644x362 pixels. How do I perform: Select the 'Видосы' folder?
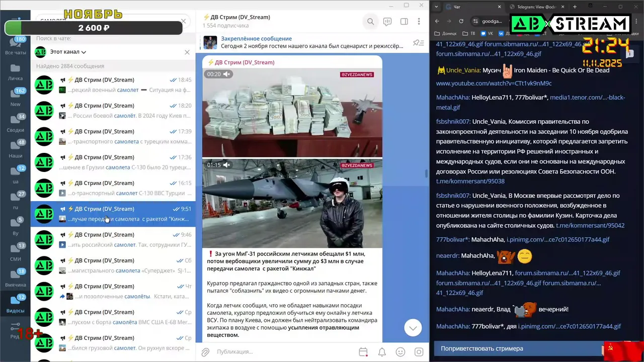[15, 304]
